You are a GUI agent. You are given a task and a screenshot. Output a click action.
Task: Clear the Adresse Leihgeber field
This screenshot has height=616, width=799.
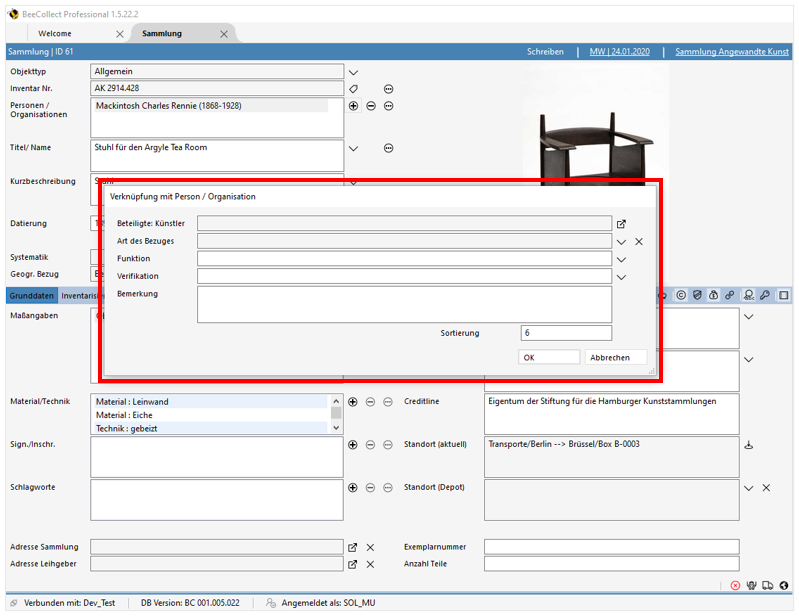tap(370, 565)
